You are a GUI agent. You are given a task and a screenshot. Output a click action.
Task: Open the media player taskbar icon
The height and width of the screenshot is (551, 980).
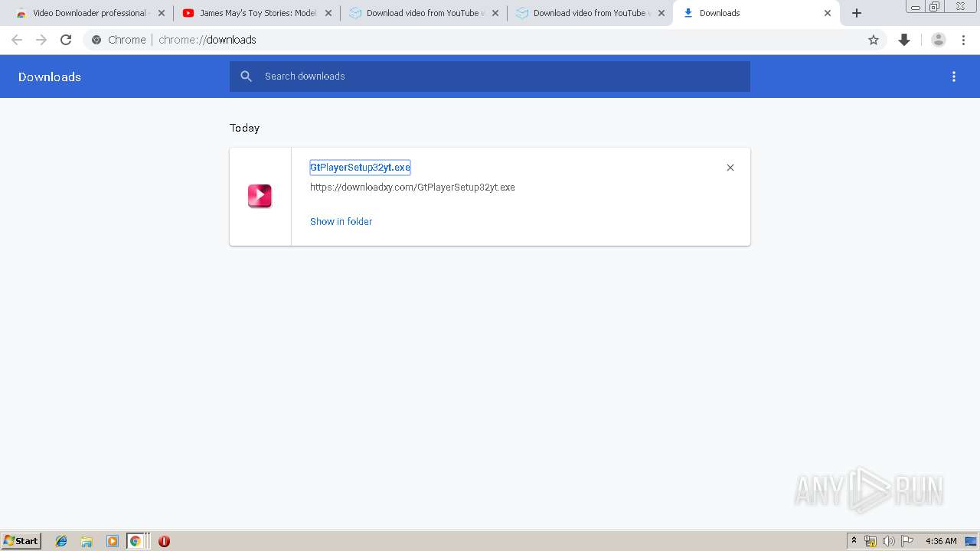[112, 541]
